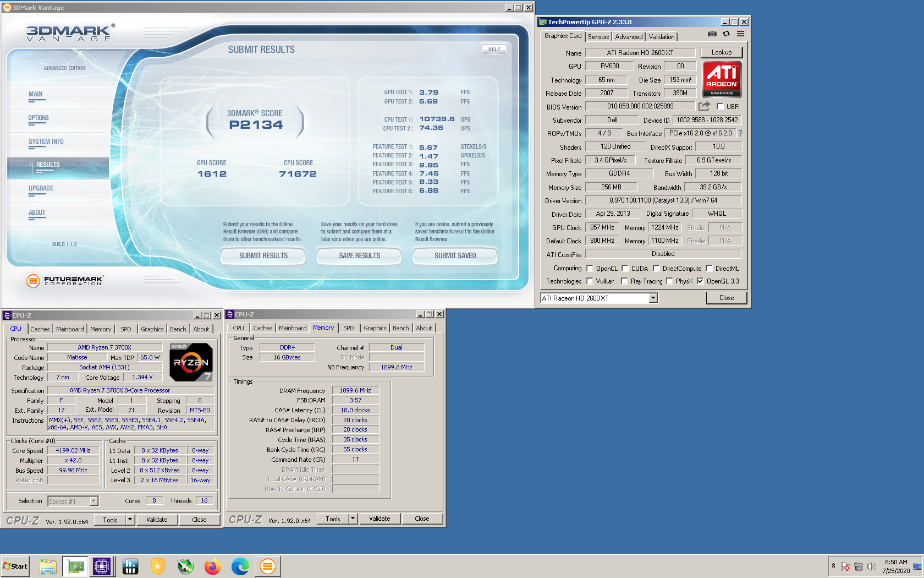The image size is (924, 578).
Task: Show hidden tray icons chevron
Action: pos(833,566)
